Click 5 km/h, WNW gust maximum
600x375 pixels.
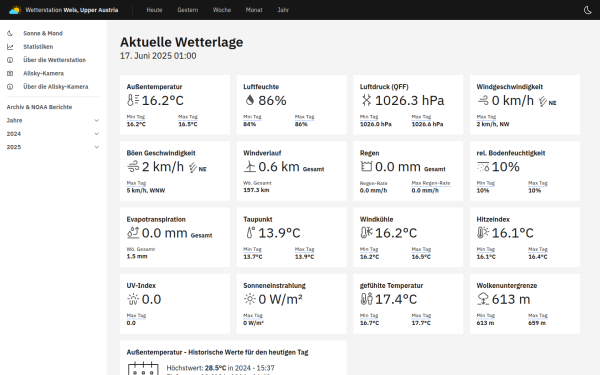coord(146,191)
